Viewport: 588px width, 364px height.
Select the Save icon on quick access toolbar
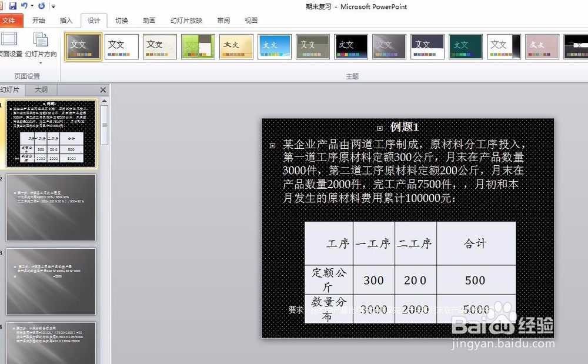pos(13,6)
